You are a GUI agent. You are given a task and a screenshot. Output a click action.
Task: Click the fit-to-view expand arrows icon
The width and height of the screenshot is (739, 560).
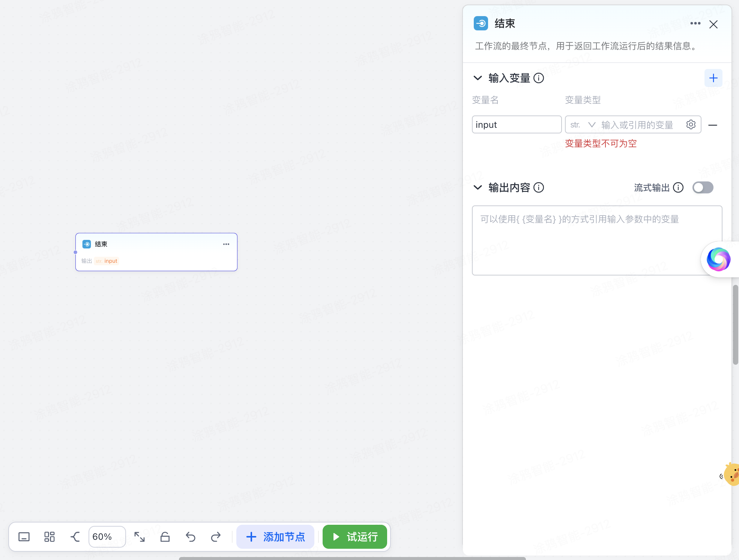(140, 537)
